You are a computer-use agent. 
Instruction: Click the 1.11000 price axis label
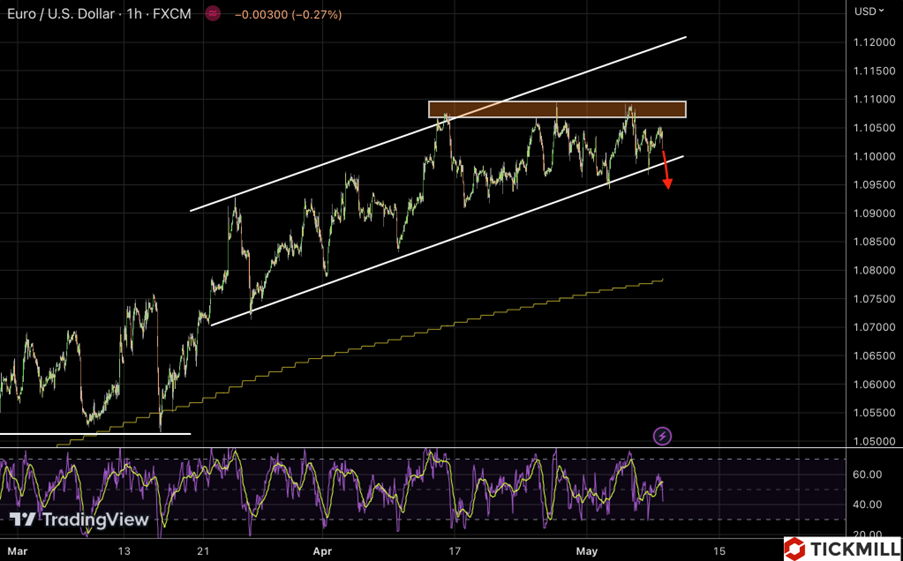click(x=874, y=100)
